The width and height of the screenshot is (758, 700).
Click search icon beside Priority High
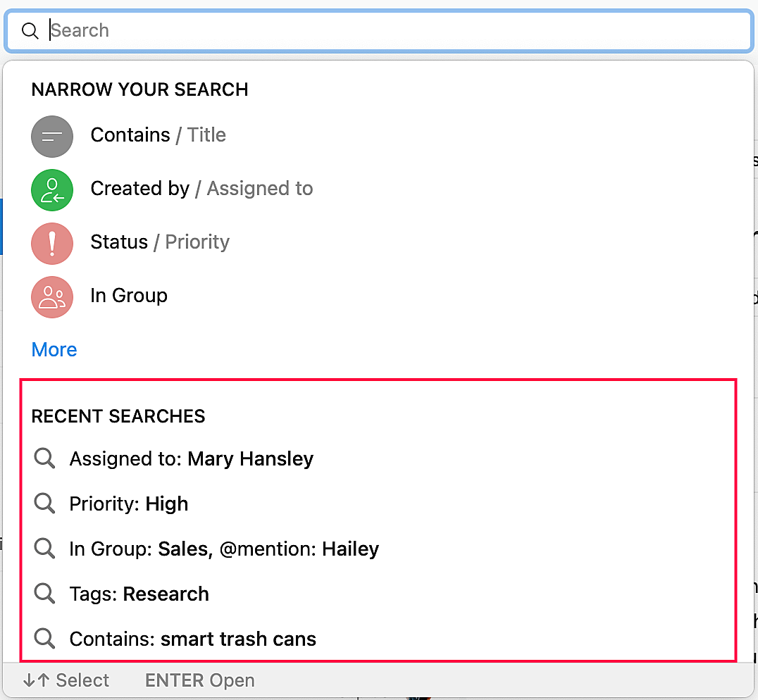(x=44, y=504)
